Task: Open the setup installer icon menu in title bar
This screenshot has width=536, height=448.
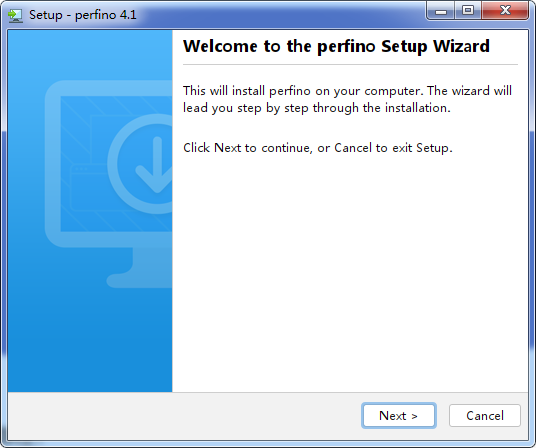Action: coord(15,15)
